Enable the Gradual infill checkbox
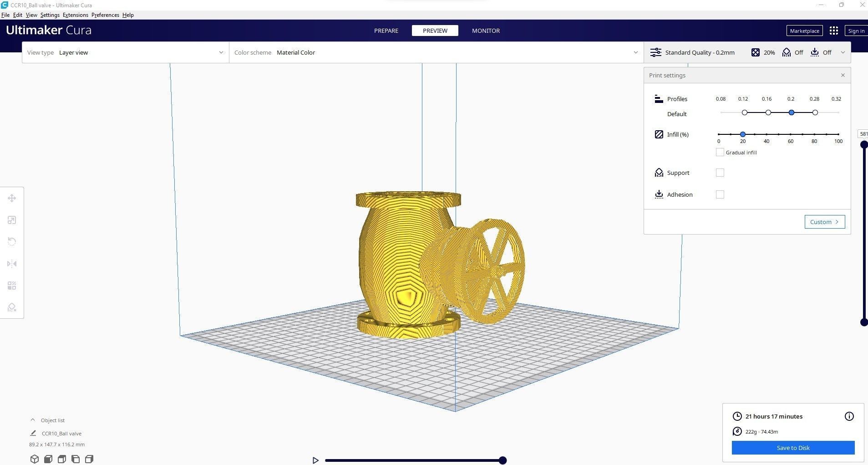868x465 pixels. pyautogui.click(x=720, y=152)
